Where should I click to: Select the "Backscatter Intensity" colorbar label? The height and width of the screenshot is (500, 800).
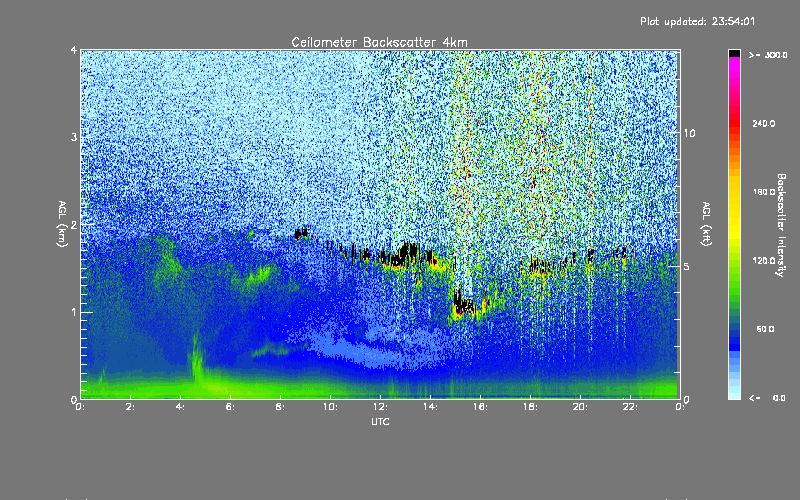781,225
